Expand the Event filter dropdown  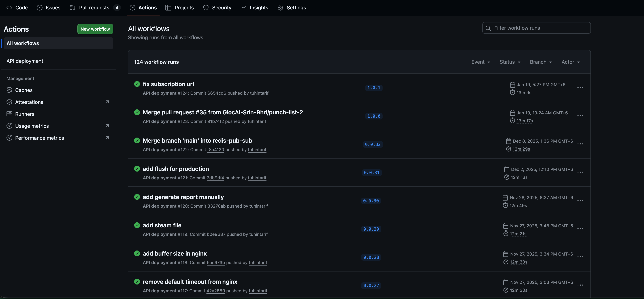(481, 62)
